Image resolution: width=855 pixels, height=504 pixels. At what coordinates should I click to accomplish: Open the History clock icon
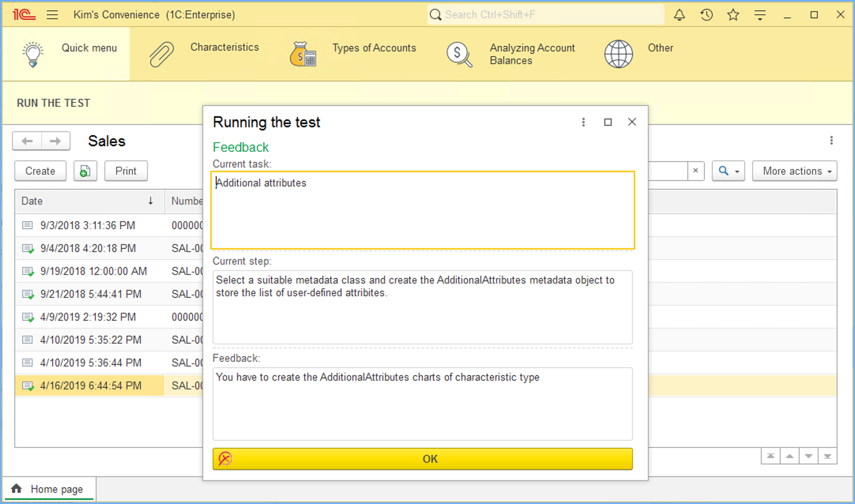point(706,15)
